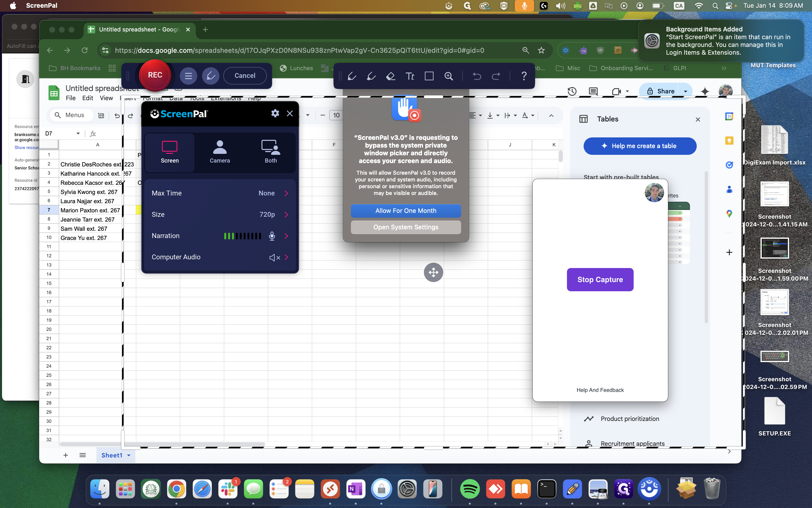
Task: Open the comments icon in Sheets
Action: [x=593, y=91]
